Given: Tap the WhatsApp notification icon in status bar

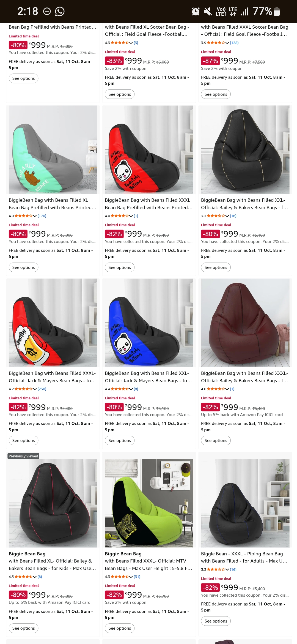Looking at the screenshot, I should [x=60, y=11].
